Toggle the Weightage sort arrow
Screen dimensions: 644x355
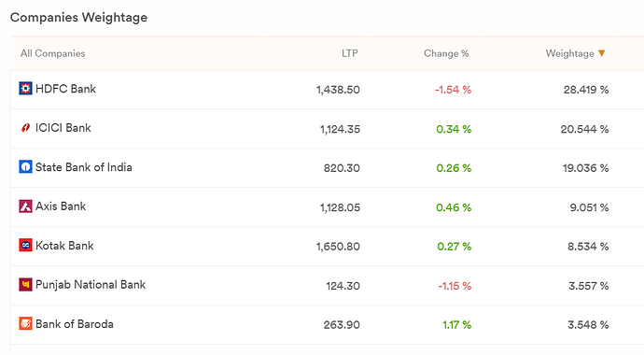[x=602, y=53]
